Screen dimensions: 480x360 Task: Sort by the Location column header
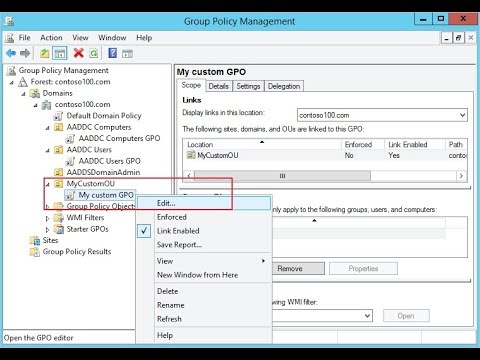click(x=262, y=145)
